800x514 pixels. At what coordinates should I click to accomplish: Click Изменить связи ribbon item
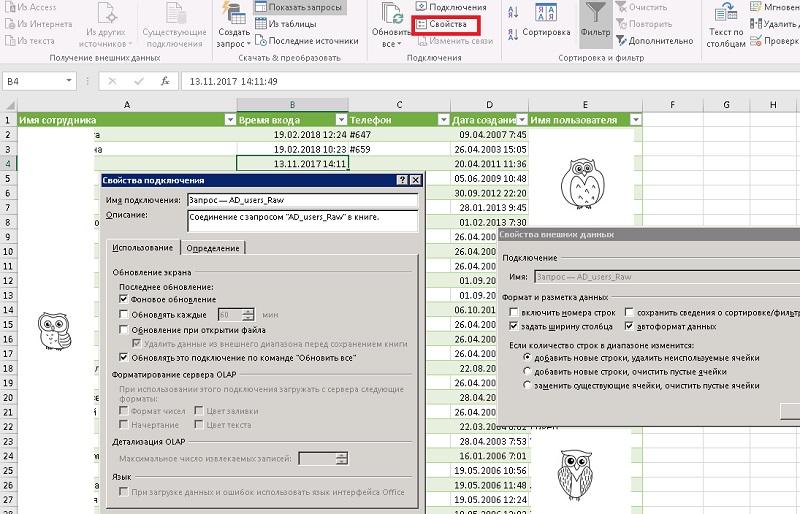click(x=455, y=41)
